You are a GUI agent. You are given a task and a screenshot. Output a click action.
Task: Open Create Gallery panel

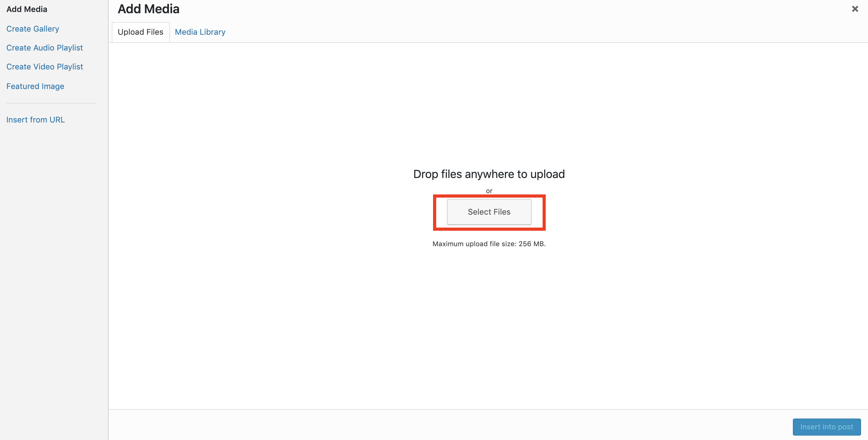[x=33, y=28]
